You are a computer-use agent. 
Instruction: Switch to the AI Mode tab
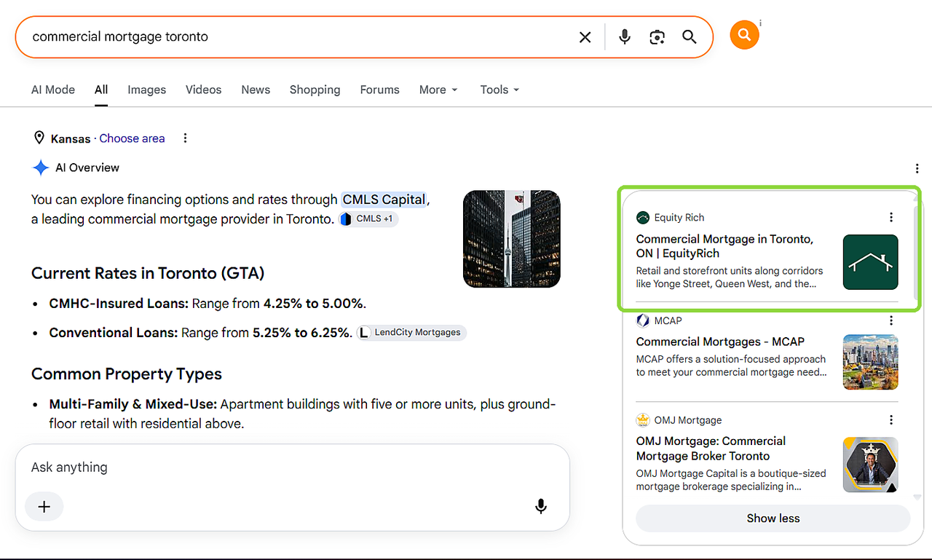(53, 90)
